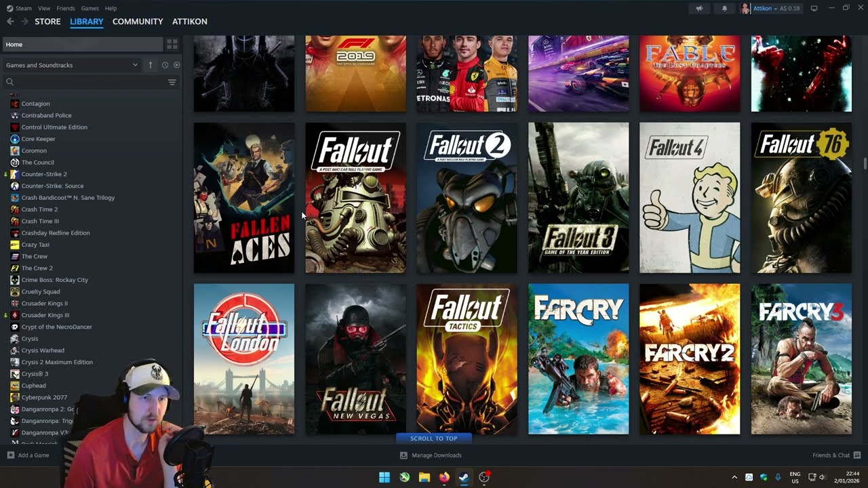Image resolution: width=868 pixels, height=488 pixels.
Task: Open the F1 2019 game cover
Action: pos(356,74)
